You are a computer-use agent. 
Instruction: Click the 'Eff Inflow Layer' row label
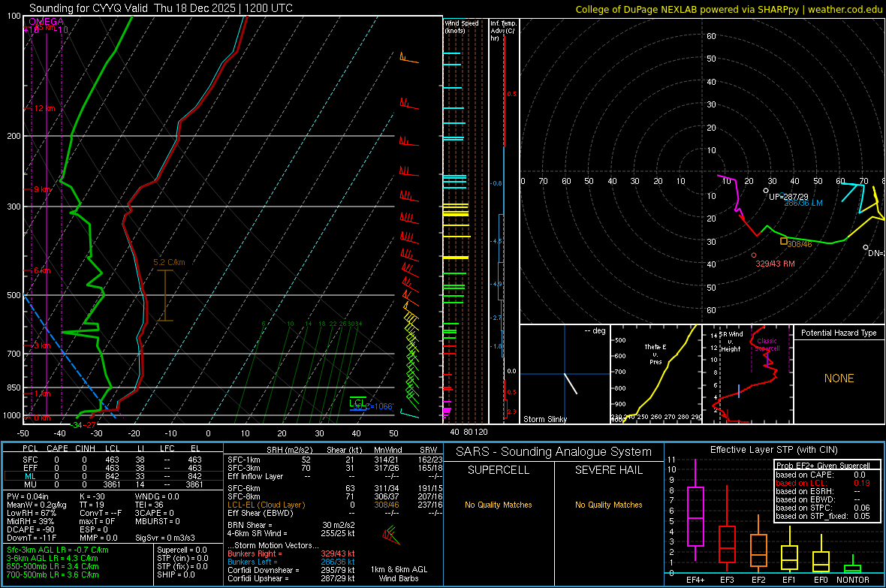[x=255, y=477]
